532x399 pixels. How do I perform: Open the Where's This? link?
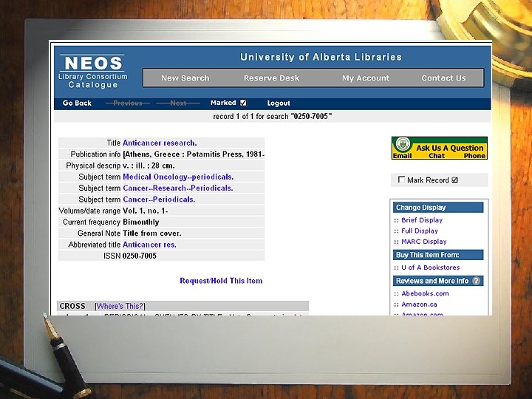(120, 306)
